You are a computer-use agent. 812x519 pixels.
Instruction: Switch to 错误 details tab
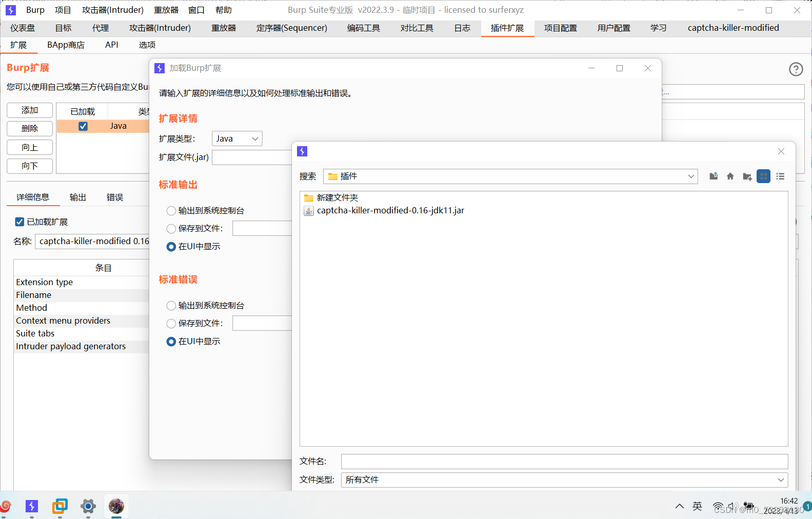coord(115,197)
